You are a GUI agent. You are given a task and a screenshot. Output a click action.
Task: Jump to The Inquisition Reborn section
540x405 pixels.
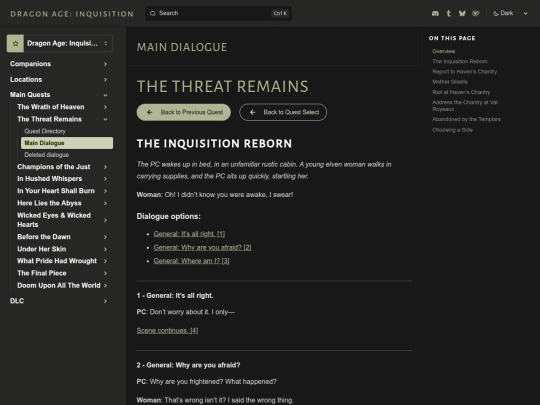(460, 61)
